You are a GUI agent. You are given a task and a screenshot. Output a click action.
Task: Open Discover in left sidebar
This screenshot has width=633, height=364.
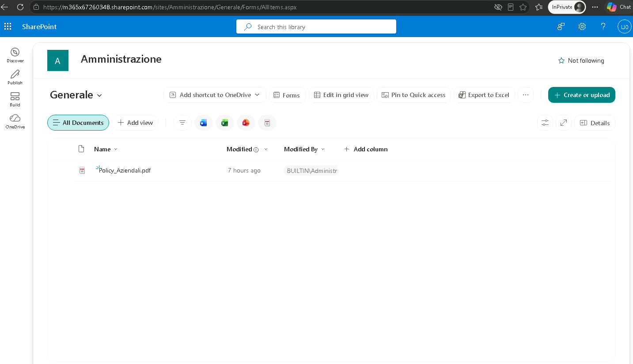click(15, 55)
